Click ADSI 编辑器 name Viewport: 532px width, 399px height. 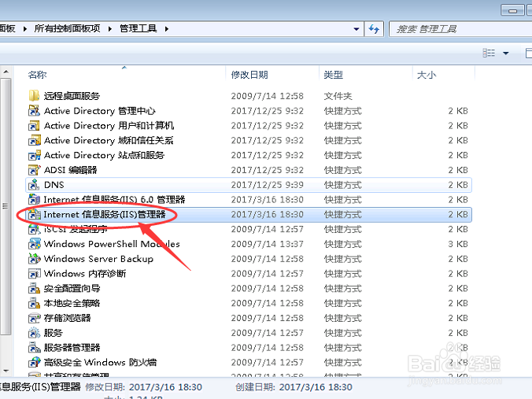(71, 170)
